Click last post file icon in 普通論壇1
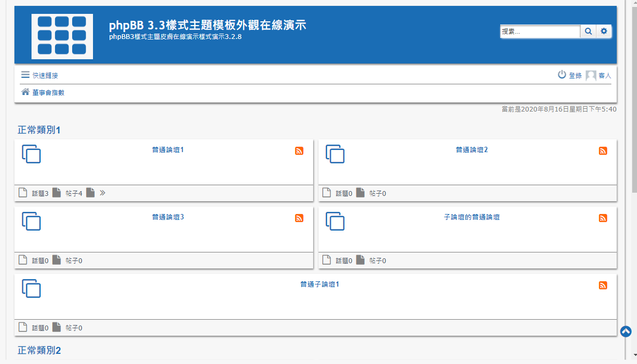The height and width of the screenshot is (364, 637). tap(90, 192)
